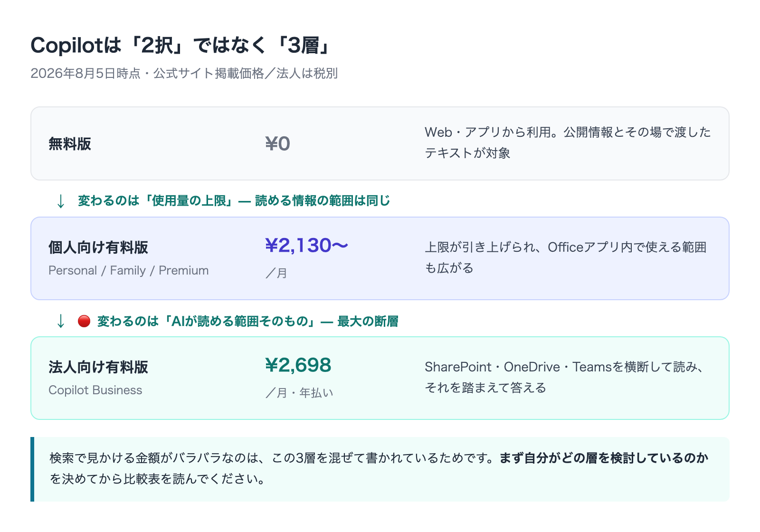This screenshot has height=532, width=760.
Task: Select the 無料版 plan label
Action: (x=70, y=143)
